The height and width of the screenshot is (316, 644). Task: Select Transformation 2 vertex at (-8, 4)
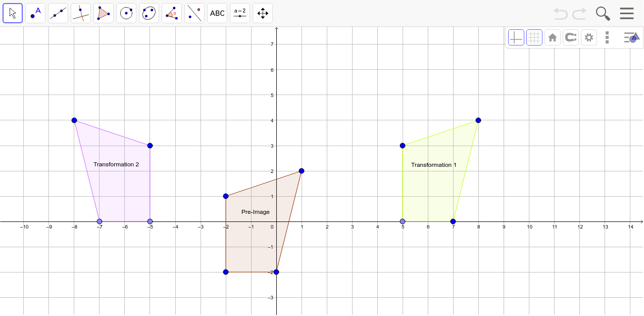pyautogui.click(x=74, y=120)
